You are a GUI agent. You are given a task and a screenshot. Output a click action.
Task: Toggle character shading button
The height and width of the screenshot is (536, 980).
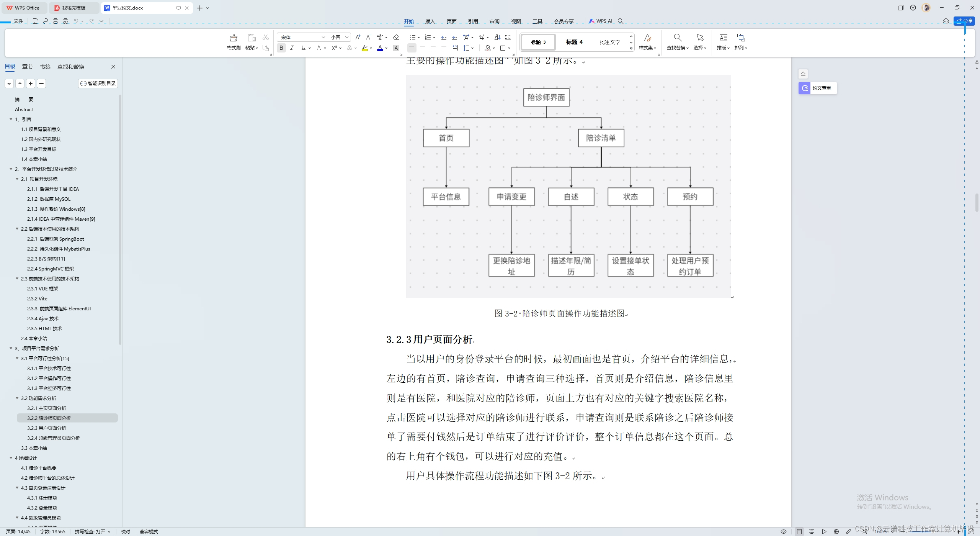(396, 48)
